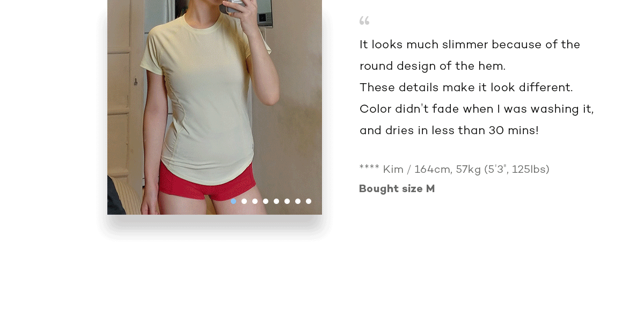Click the sentence about color not fading
The width and height of the screenshot is (644, 322).
[x=477, y=109]
